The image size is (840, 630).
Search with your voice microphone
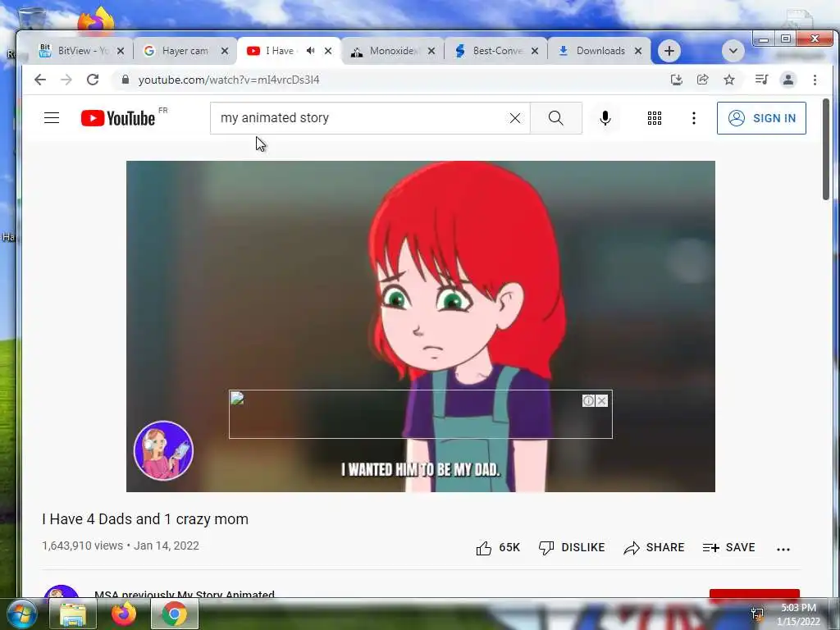pyautogui.click(x=605, y=118)
